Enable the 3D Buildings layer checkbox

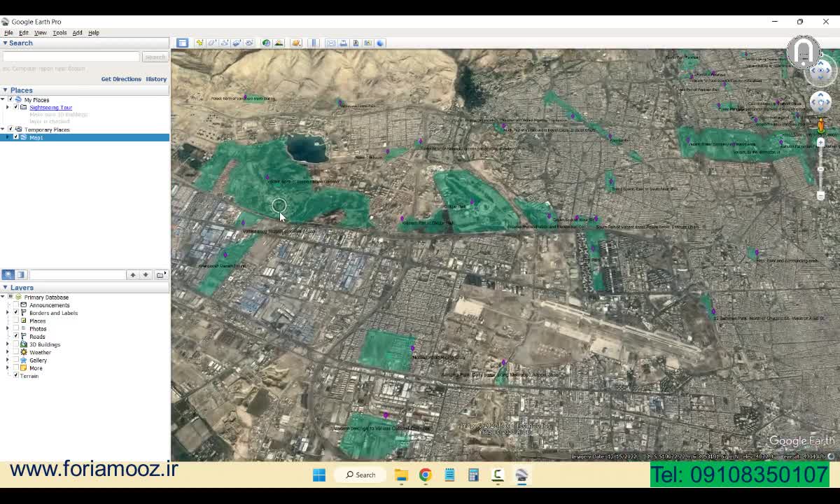tap(16, 344)
